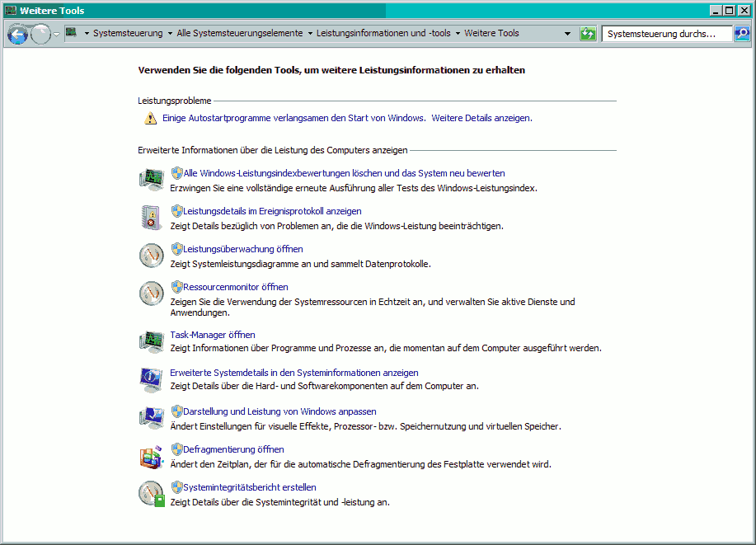Expand dropdown arrow before Leistungsinformationen und -tools
The width and height of the screenshot is (756, 545).
[310, 33]
